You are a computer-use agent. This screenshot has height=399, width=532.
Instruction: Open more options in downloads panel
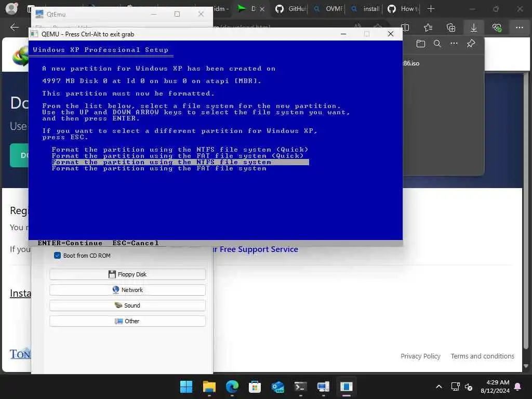[x=454, y=44]
